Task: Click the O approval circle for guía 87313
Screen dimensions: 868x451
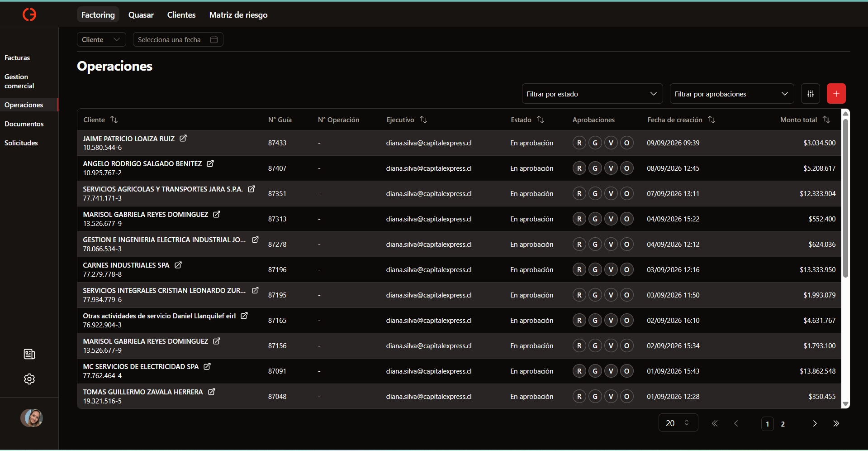Action: [x=627, y=219]
